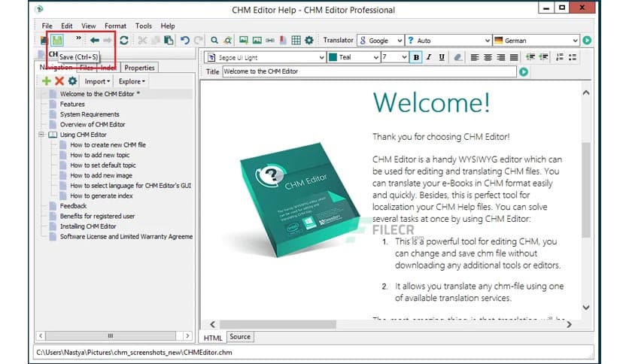The image size is (629, 364).
Task: Open the Edit menu
Action: pyautogui.click(x=67, y=26)
